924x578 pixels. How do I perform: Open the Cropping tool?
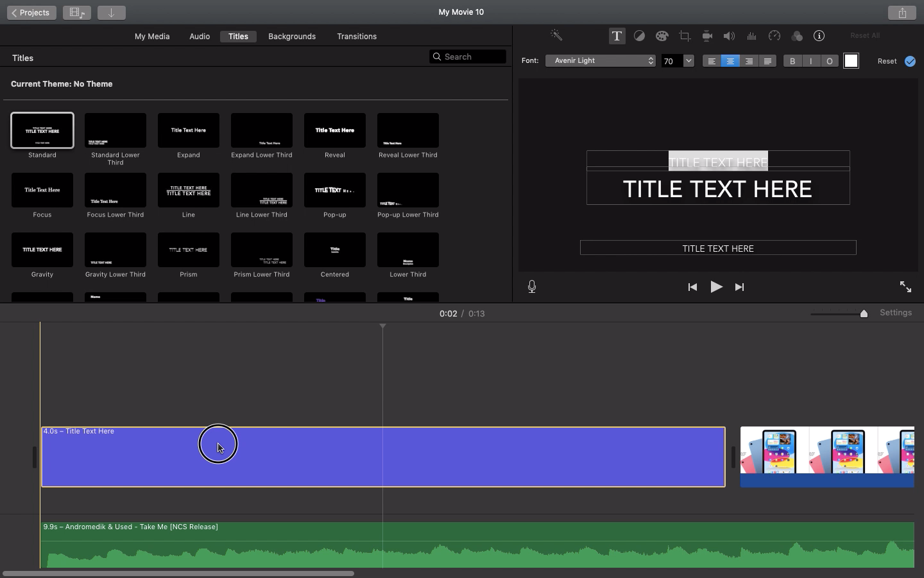coord(684,36)
